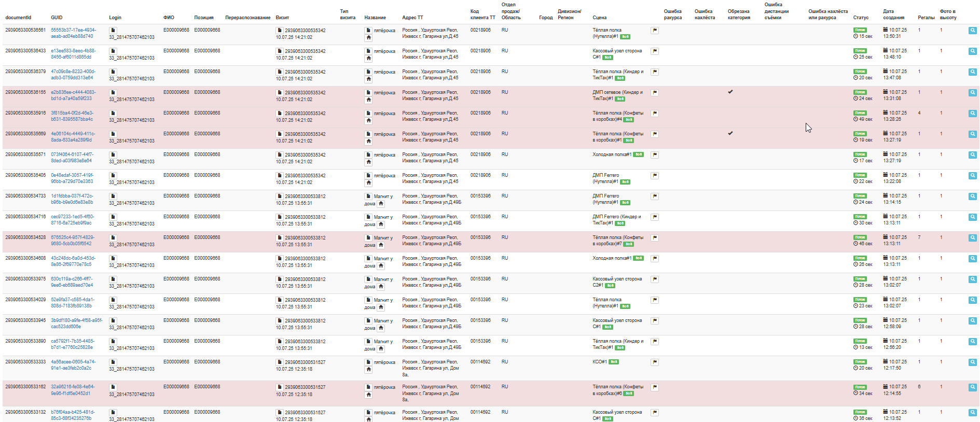Click flag icon for document 2939063300535916

pos(655,114)
